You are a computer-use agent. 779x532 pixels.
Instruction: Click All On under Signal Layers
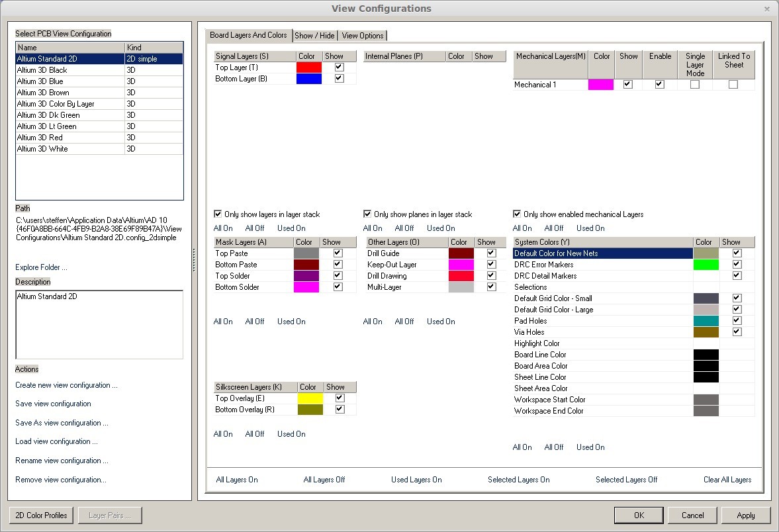[x=223, y=228]
